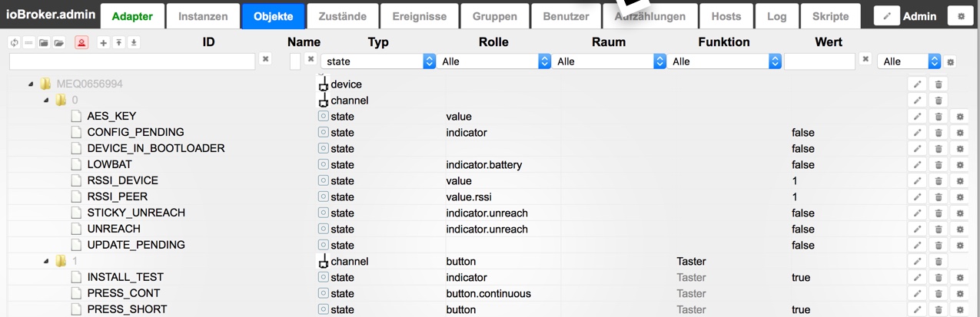Image resolution: width=980 pixels, height=317 pixels.
Task: Open the Raum filter dropdown
Action: [x=609, y=61]
